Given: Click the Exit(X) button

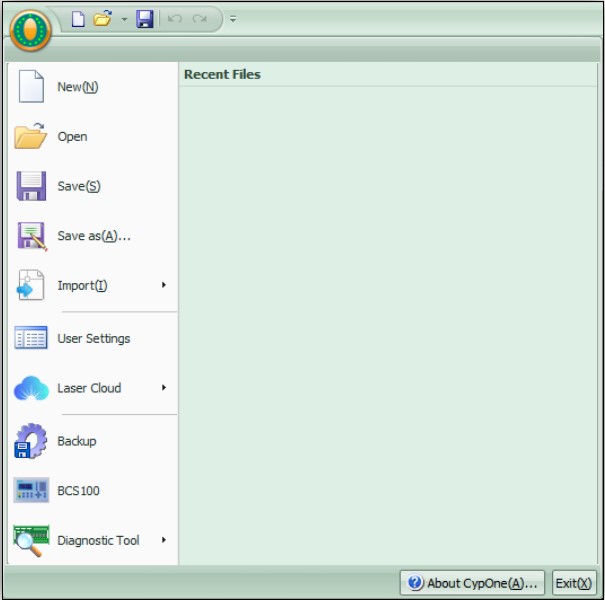Looking at the screenshot, I should (x=574, y=583).
